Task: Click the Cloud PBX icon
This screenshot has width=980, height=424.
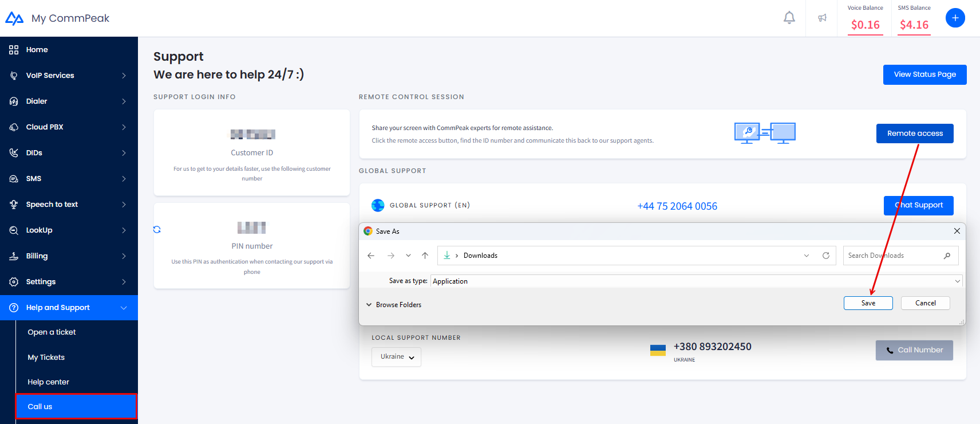Action: (x=14, y=127)
